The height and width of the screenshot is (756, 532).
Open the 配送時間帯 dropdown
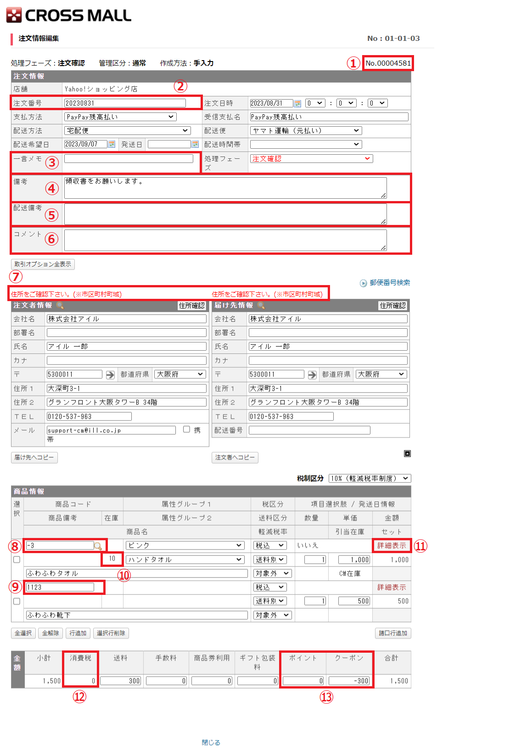click(x=306, y=145)
